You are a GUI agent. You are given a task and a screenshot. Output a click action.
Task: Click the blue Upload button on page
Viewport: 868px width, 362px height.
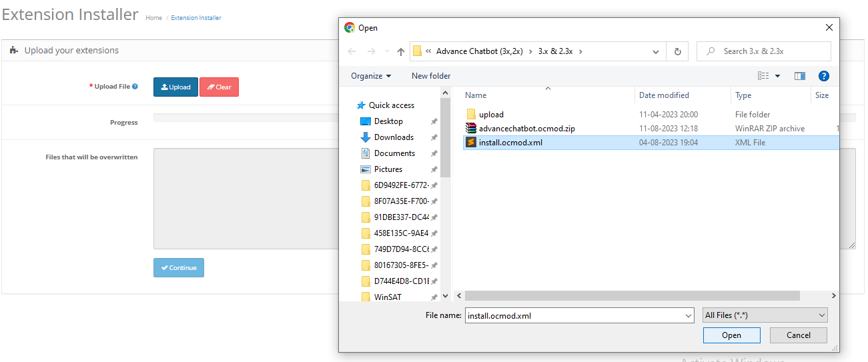[175, 87]
